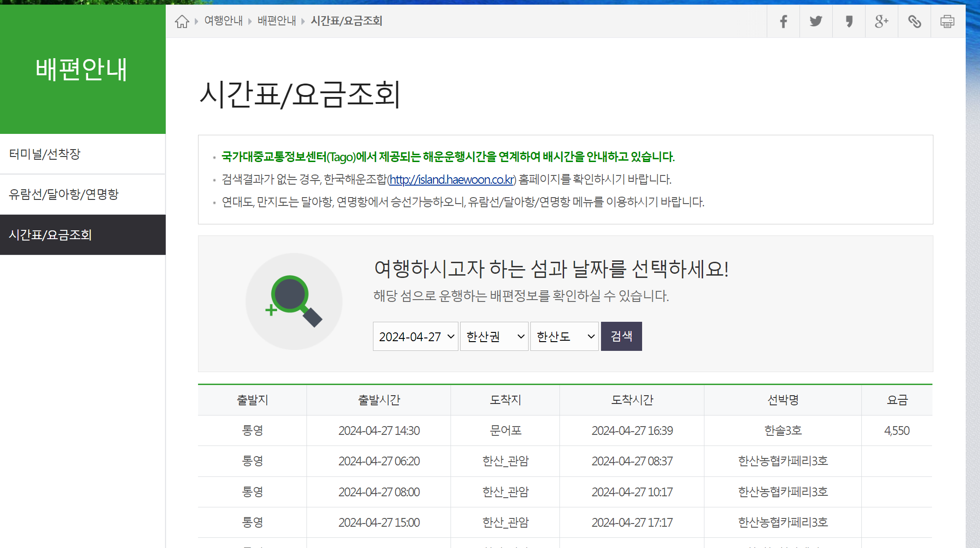Share page on Facebook icon
Screen dimensions: 980x548
(x=783, y=21)
